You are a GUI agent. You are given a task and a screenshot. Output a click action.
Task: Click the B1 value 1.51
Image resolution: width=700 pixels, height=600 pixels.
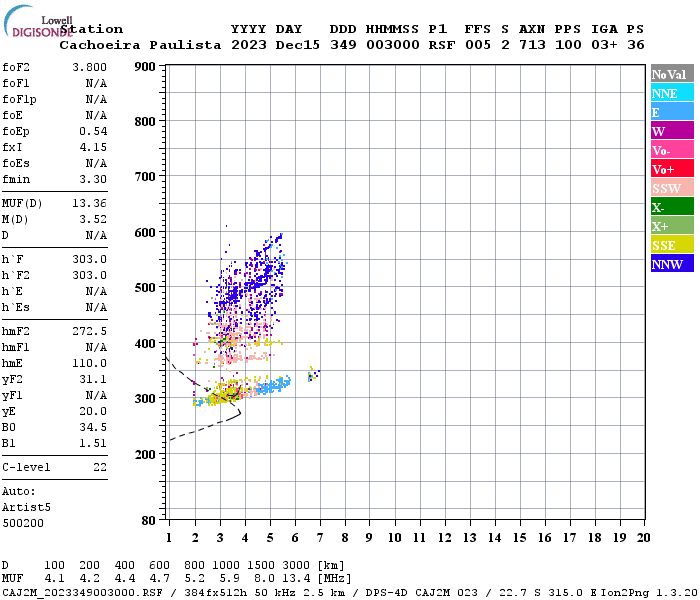(x=93, y=443)
